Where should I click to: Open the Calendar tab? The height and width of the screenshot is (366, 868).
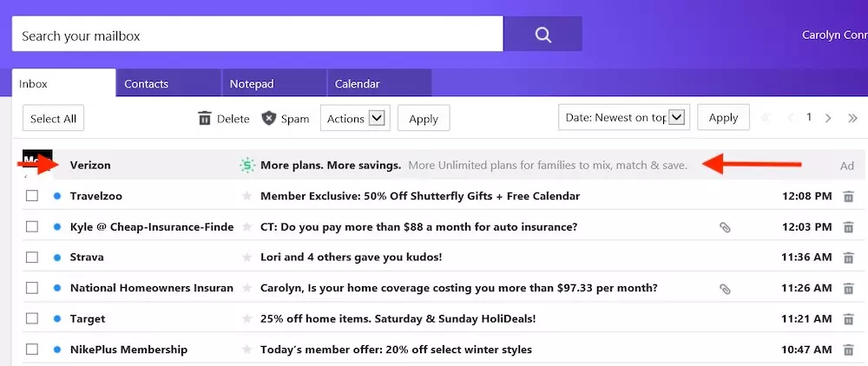(x=380, y=83)
